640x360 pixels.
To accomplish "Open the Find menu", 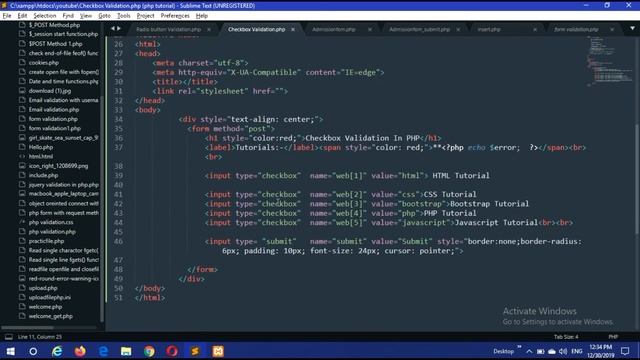I will [68, 16].
